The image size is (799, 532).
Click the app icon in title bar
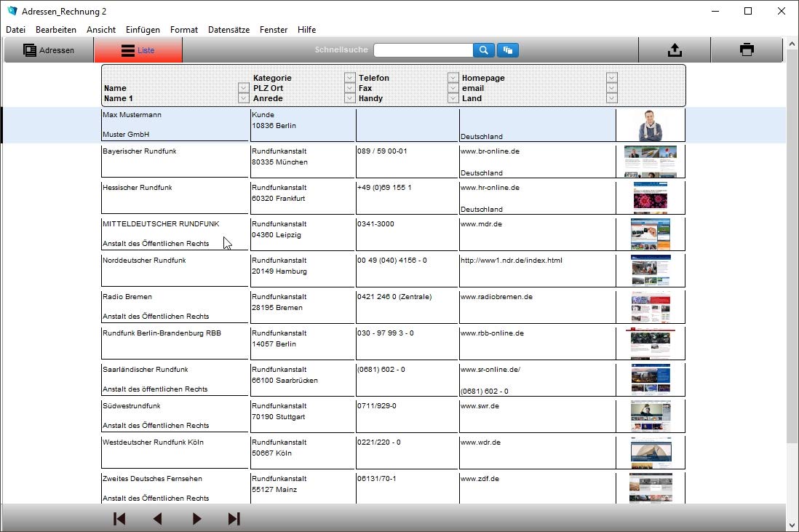point(12,11)
